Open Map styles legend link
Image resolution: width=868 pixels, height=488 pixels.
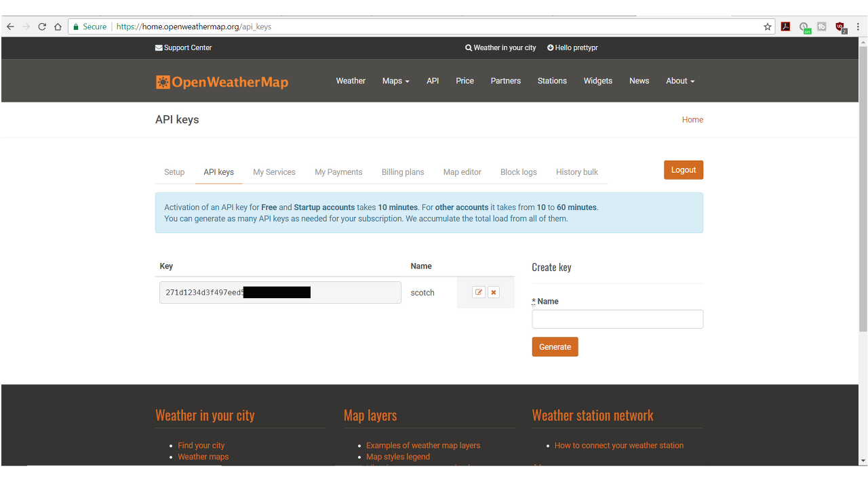click(x=398, y=457)
